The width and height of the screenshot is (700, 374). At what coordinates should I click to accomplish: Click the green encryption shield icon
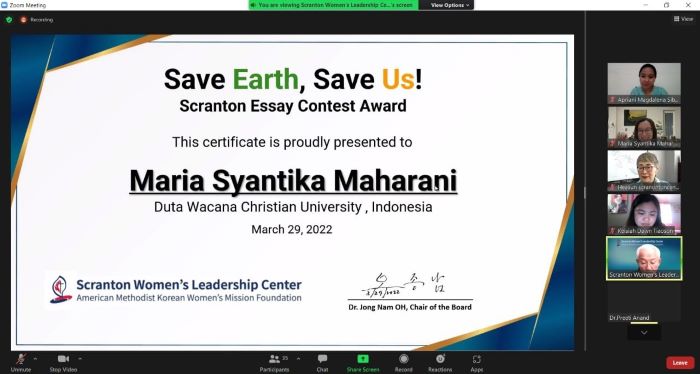[x=9, y=20]
